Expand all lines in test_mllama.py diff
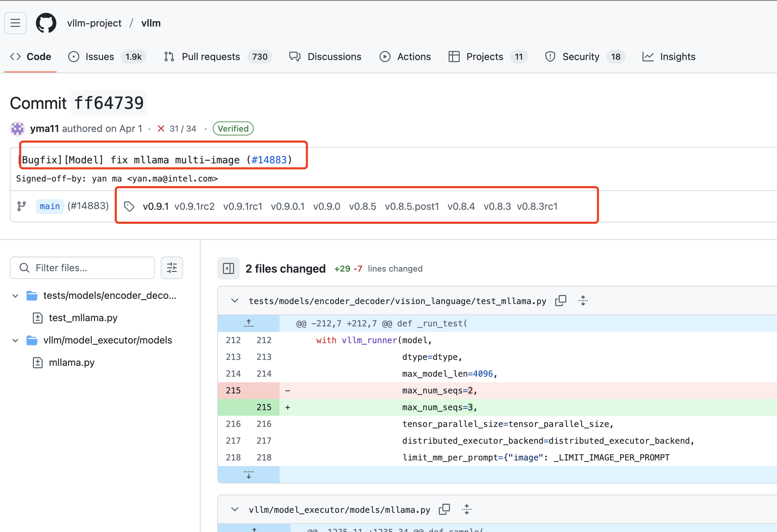Screen dimensions: 777x532 pyautogui.click(x=583, y=301)
